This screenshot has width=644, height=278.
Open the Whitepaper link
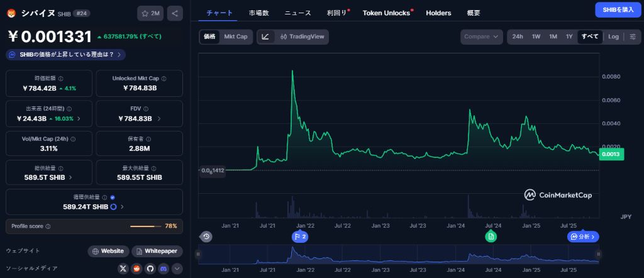click(x=157, y=251)
